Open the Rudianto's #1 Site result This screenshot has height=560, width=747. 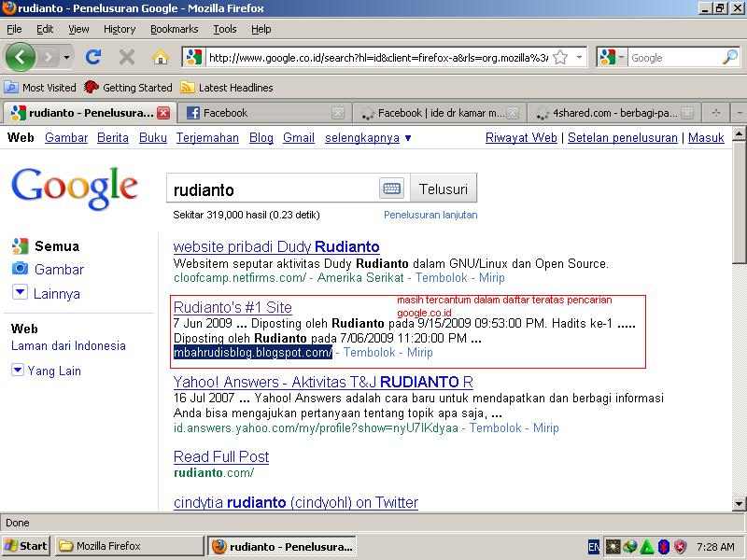click(233, 307)
